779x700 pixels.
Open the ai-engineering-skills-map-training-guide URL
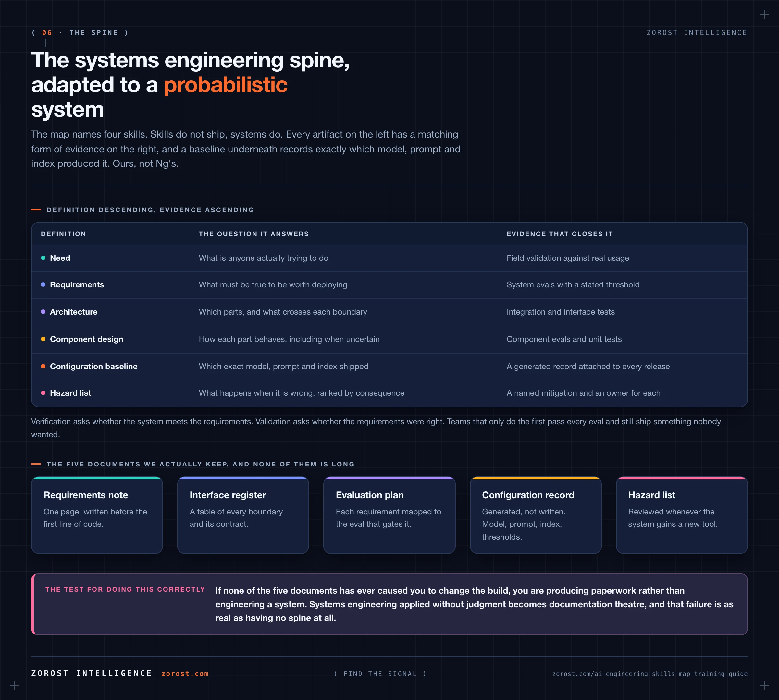(650, 673)
